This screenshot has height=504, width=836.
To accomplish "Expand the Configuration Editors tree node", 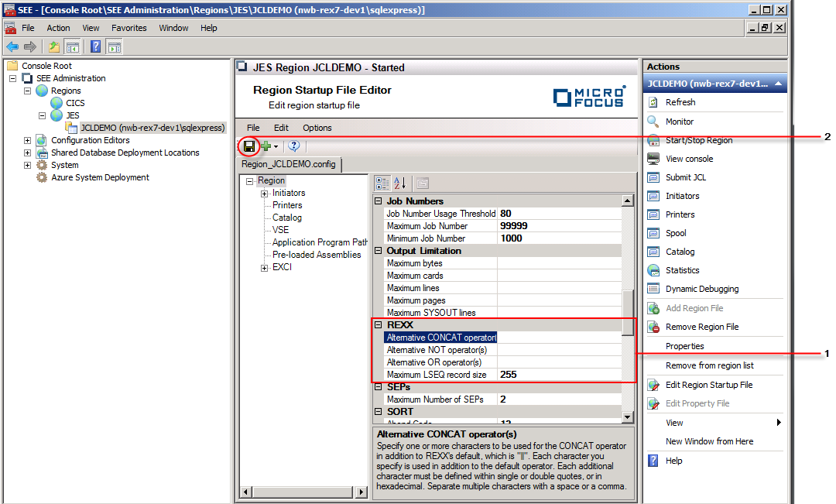I will pos(28,140).
